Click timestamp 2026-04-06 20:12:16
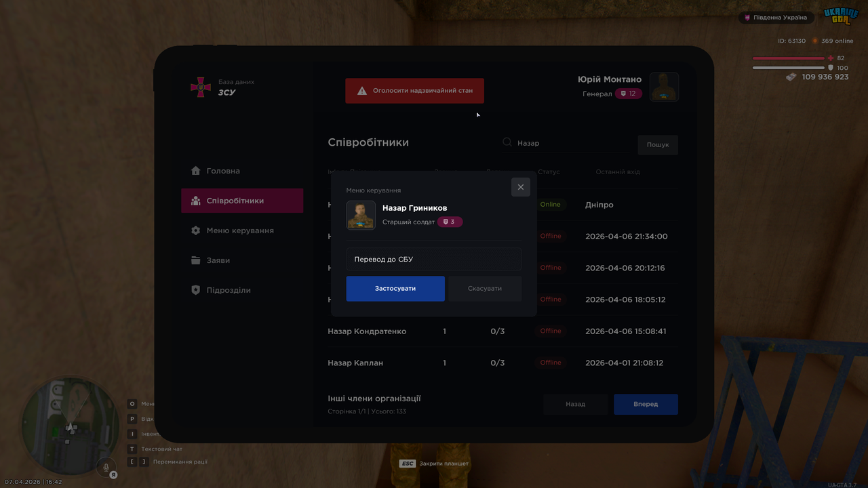Screen dimensions: 868x488 click(625, 268)
